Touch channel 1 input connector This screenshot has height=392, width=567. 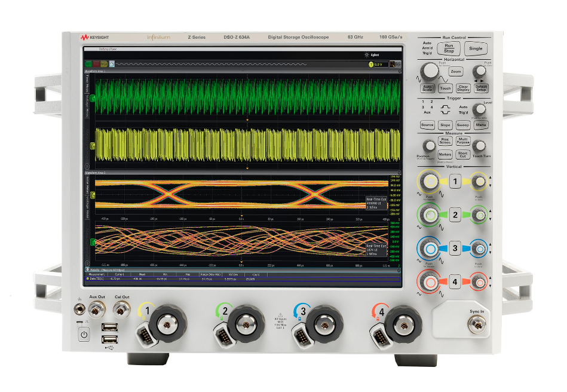[x=167, y=324]
